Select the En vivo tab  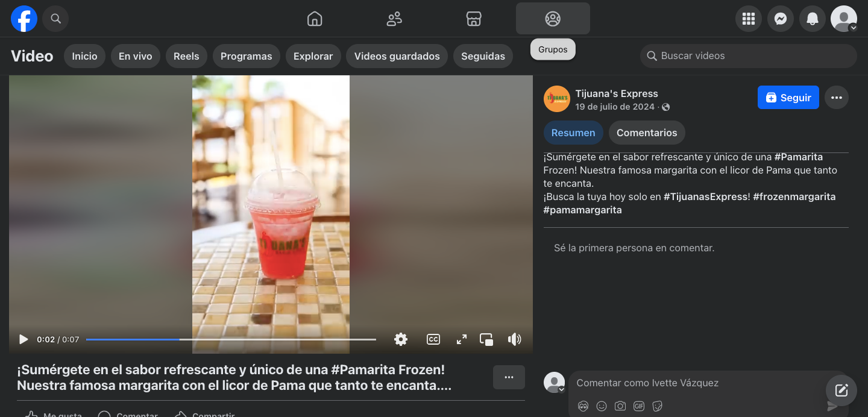point(135,56)
